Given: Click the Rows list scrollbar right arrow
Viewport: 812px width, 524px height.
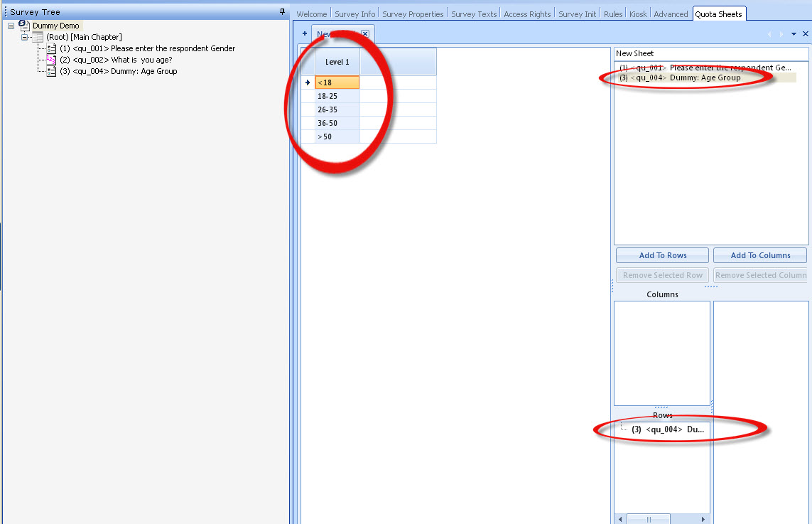Looking at the screenshot, I should [703, 519].
